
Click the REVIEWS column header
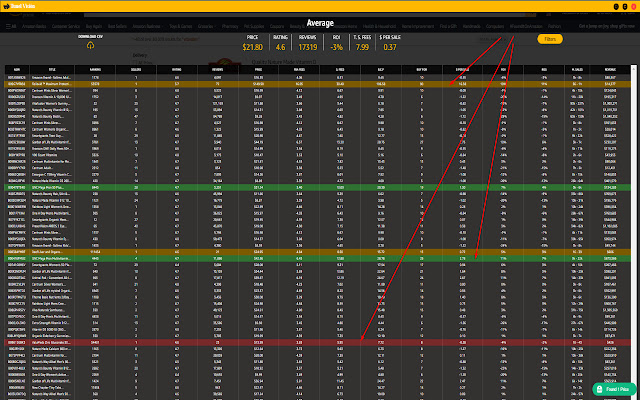pyautogui.click(x=216, y=70)
